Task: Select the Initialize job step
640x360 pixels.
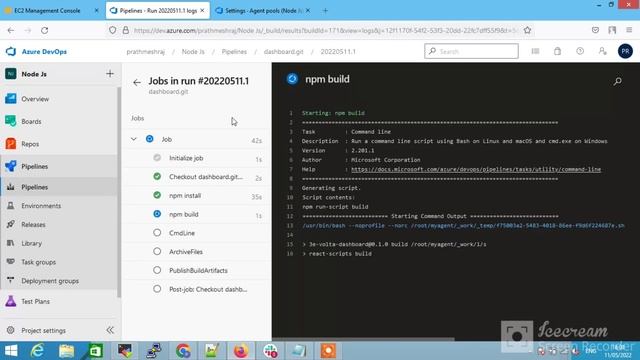Action: 197,158
